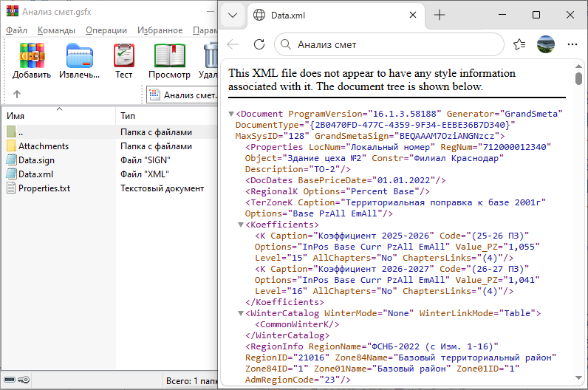Click the Файл "XML" type cell

pyautogui.click(x=144, y=174)
